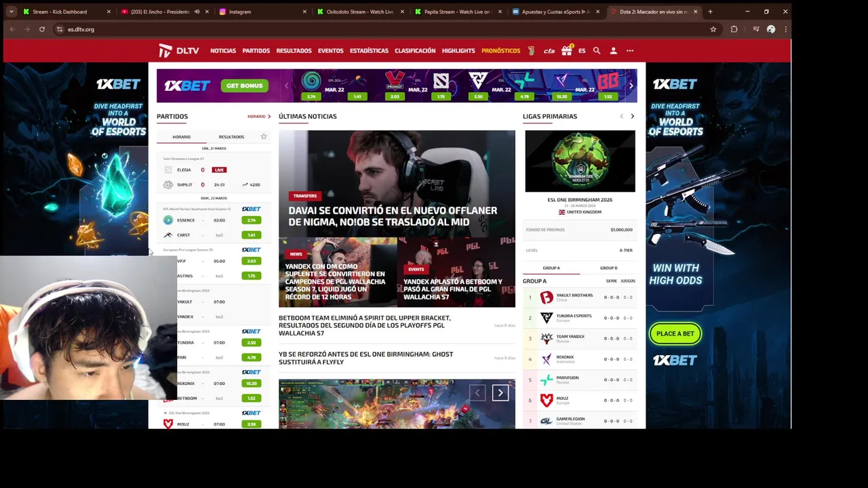Click the star favorites icon in Partidos
This screenshot has width=868, height=488.
coord(264,136)
